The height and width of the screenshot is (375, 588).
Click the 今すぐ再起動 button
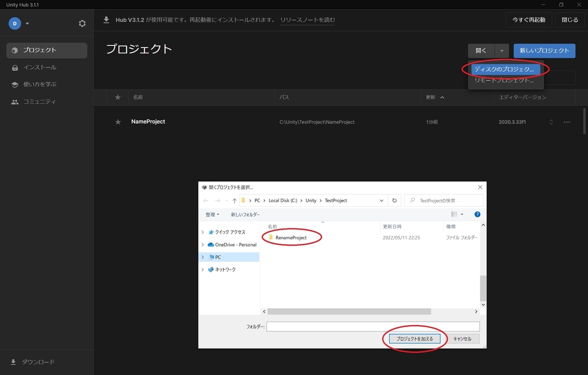529,20
